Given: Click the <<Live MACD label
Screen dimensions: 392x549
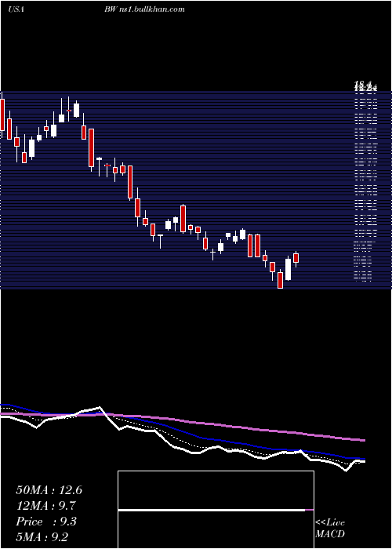Looking at the screenshot, I should (330, 529).
